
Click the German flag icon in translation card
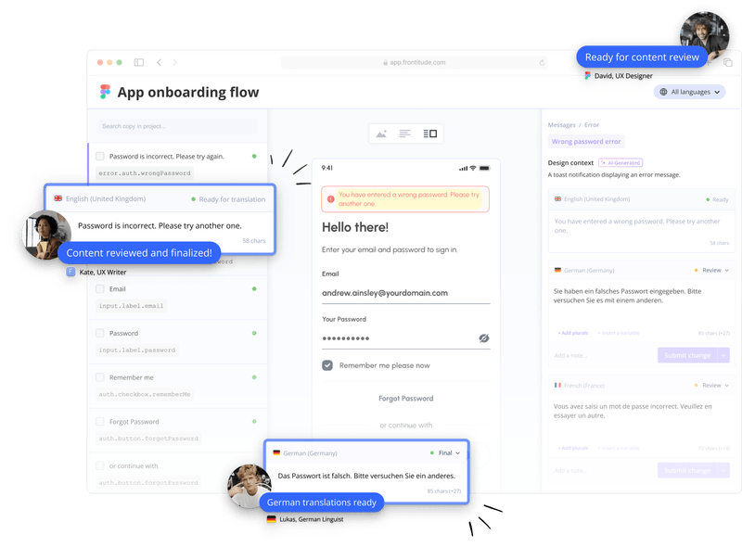(557, 271)
